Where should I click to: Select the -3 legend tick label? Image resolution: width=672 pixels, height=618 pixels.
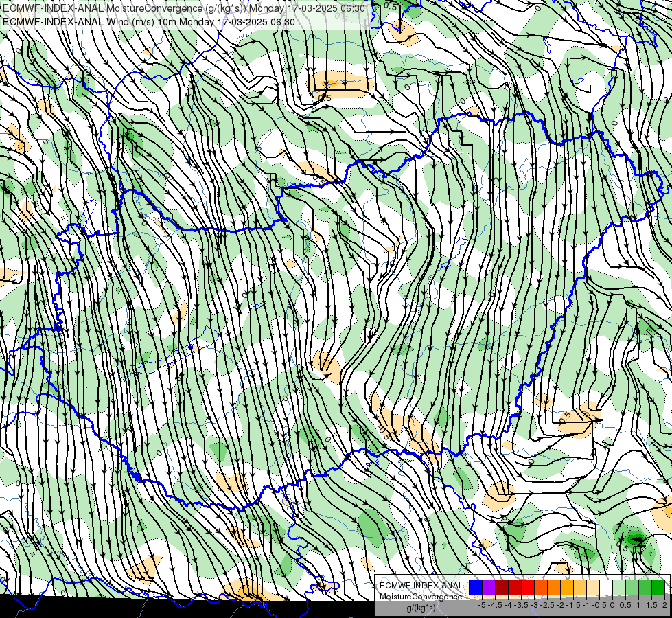tap(535, 605)
